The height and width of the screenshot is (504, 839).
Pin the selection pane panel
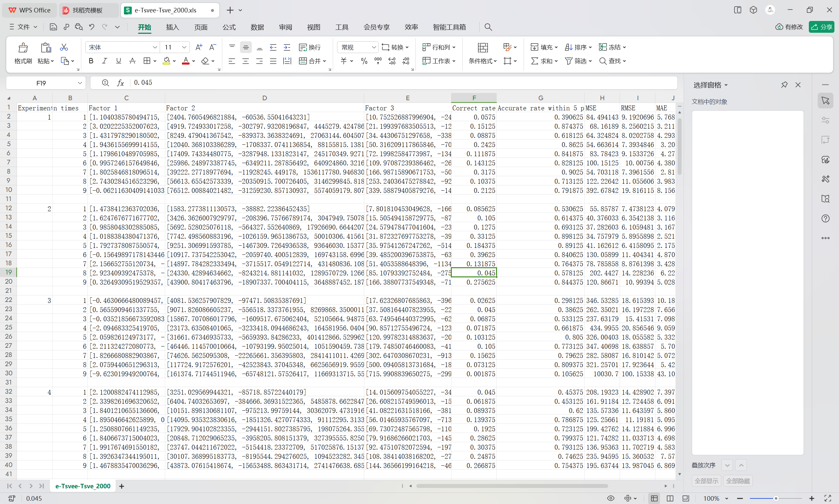tap(784, 85)
